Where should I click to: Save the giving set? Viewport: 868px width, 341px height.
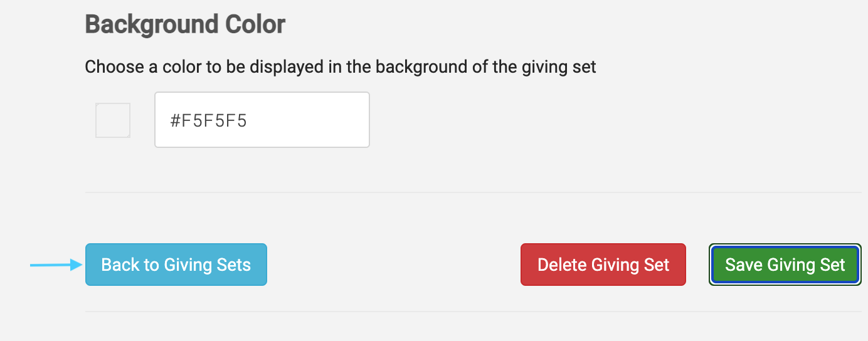(x=785, y=265)
